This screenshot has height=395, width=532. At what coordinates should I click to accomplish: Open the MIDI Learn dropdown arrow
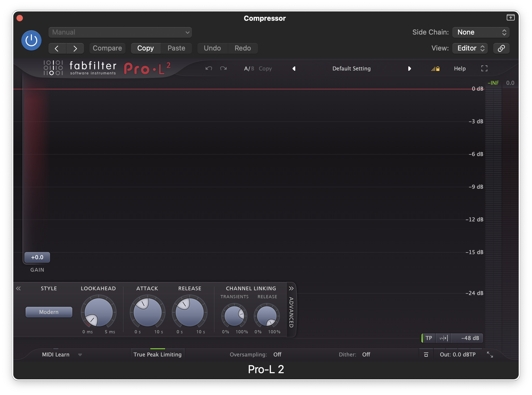(80, 355)
